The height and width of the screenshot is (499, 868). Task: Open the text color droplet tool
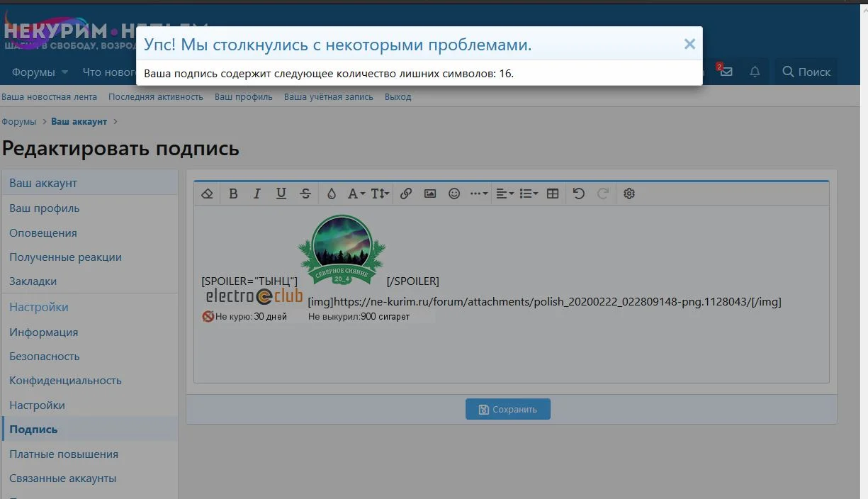click(331, 194)
